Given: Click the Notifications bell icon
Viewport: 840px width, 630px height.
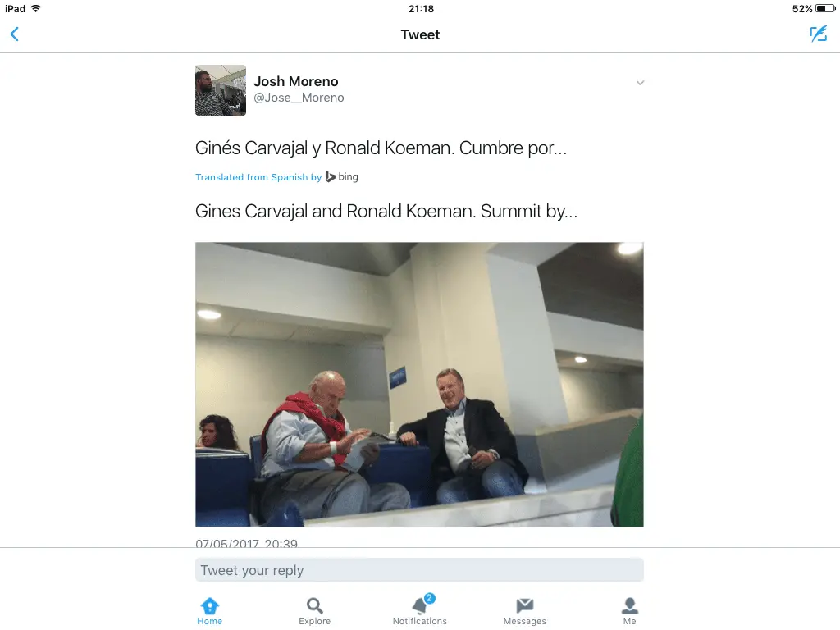Looking at the screenshot, I should point(419,606).
